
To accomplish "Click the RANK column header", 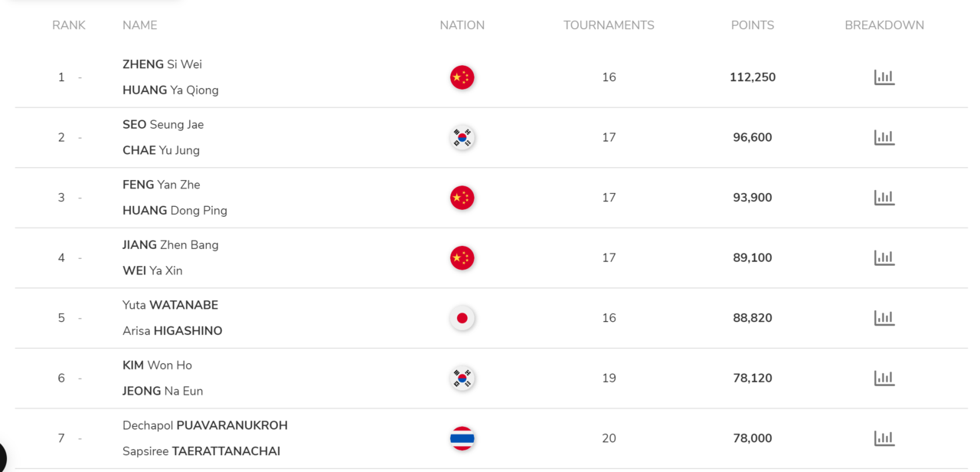I will [69, 25].
